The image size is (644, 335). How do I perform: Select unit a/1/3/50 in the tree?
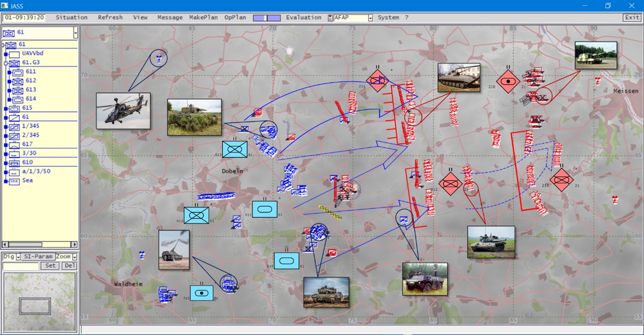pyautogui.click(x=36, y=171)
